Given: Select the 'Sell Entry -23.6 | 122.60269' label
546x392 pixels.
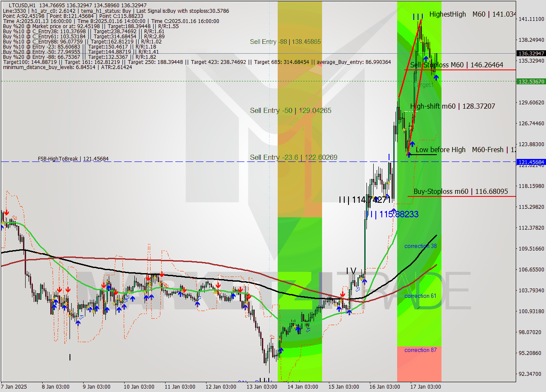Looking at the screenshot, I should pos(293,157).
